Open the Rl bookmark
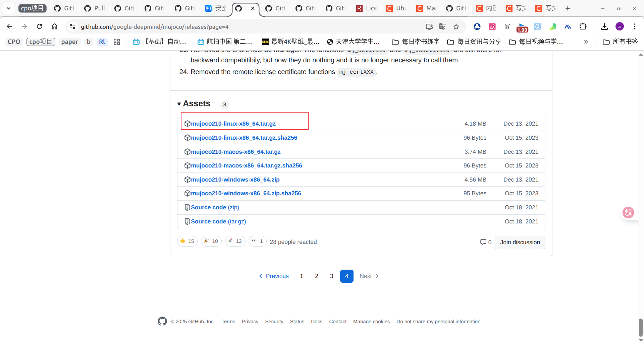 click(x=102, y=42)
